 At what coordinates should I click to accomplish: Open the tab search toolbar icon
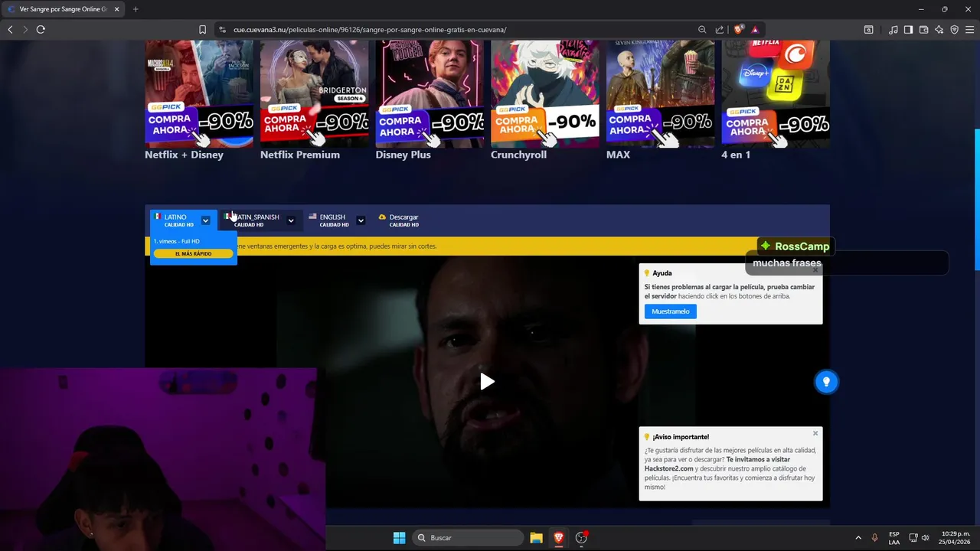868,30
